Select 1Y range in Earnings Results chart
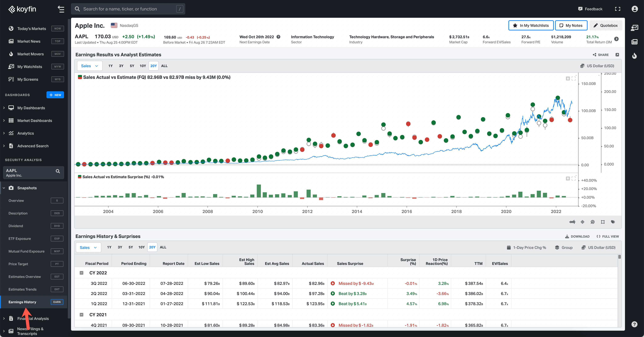This screenshot has height=337, width=644. click(111, 66)
